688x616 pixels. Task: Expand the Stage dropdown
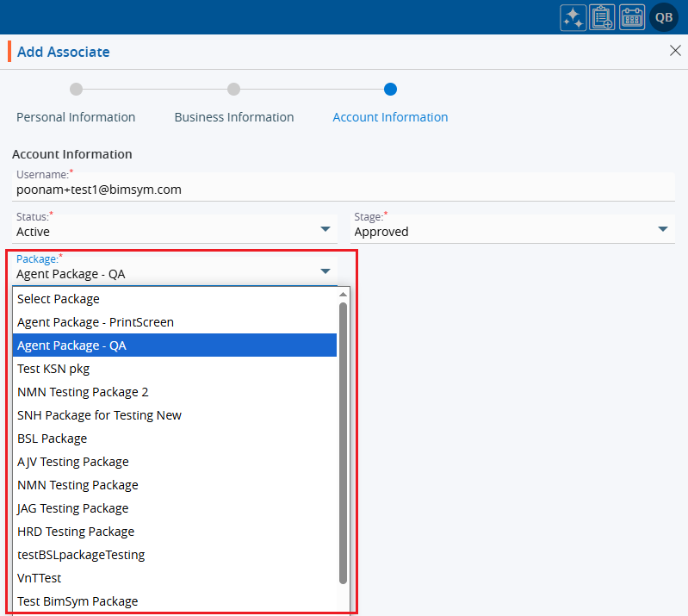[x=662, y=229]
